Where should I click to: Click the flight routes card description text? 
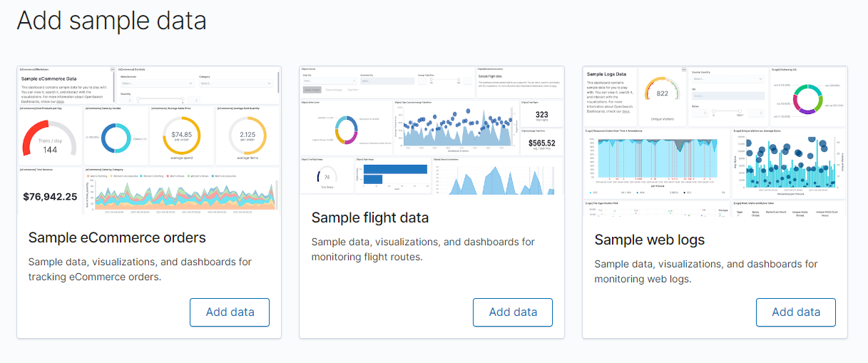coord(423,249)
